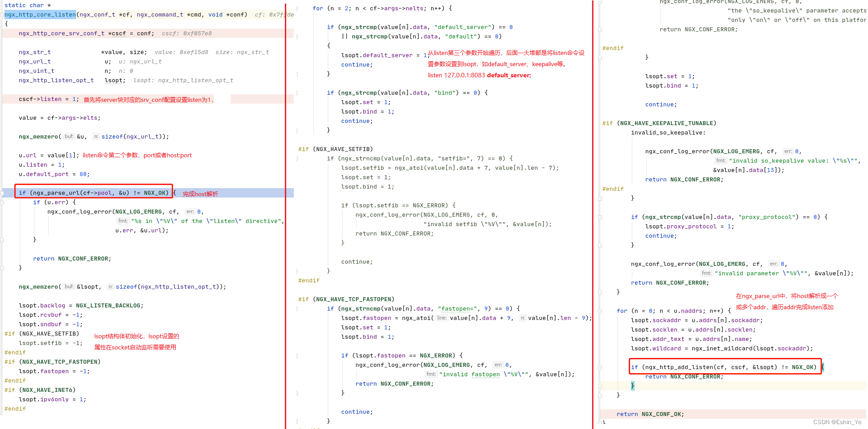This screenshot has height=429, width=868.
Task: Click 'lsopt.sockaddr = u.addrs[n].sockaddr;' line
Action: tap(697, 320)
